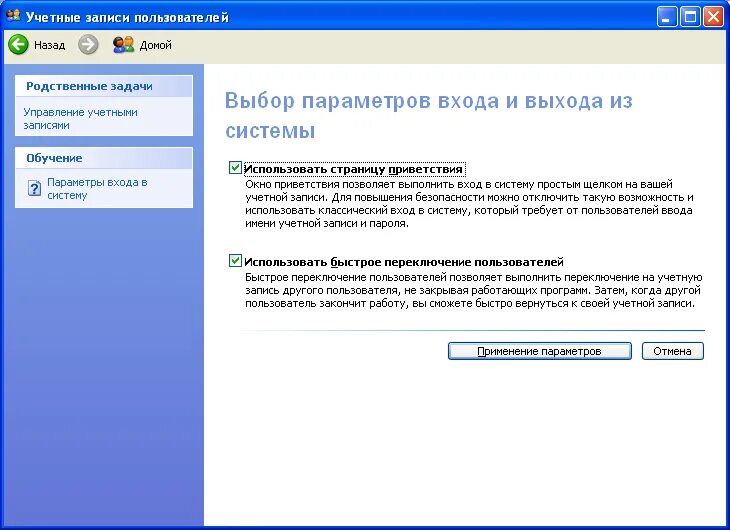
Task: Click the description starting Окно приветствия позволяет
Action: click(x=469, y=204)
